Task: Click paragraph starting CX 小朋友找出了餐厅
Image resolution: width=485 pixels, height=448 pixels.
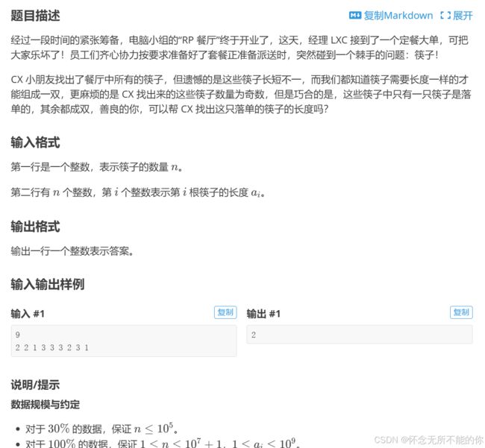Action: [x=241, y=94]
